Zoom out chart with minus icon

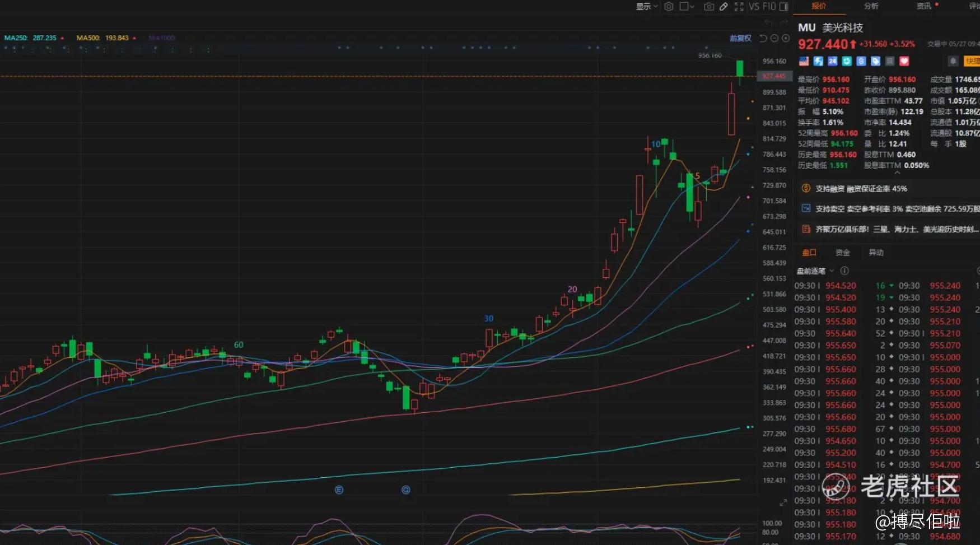[774, 38]
